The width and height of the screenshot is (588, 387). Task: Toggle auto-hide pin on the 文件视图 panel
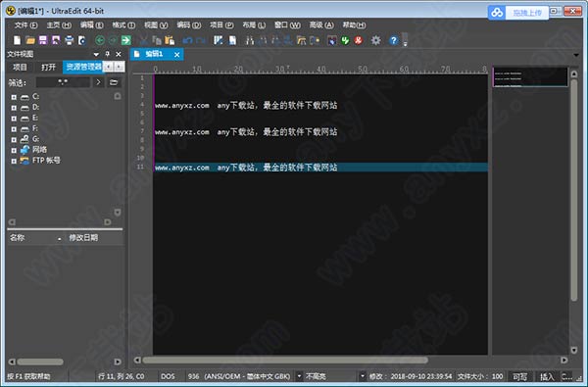(x=107, y=54)
